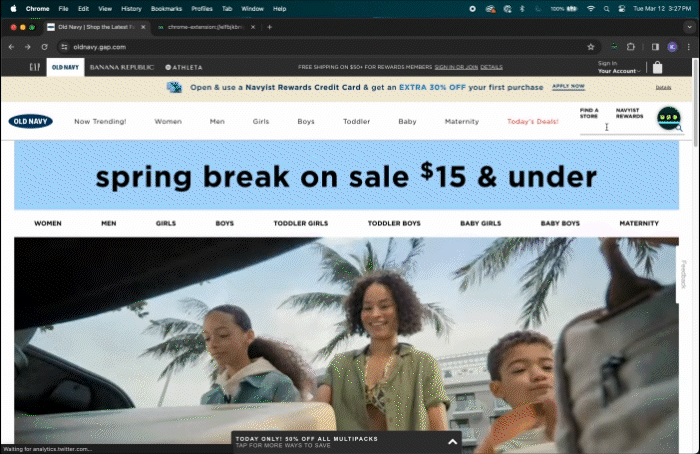Click the Gap brand logo
The height and width of the screenshot is (454, 700).
pos(34,67)
